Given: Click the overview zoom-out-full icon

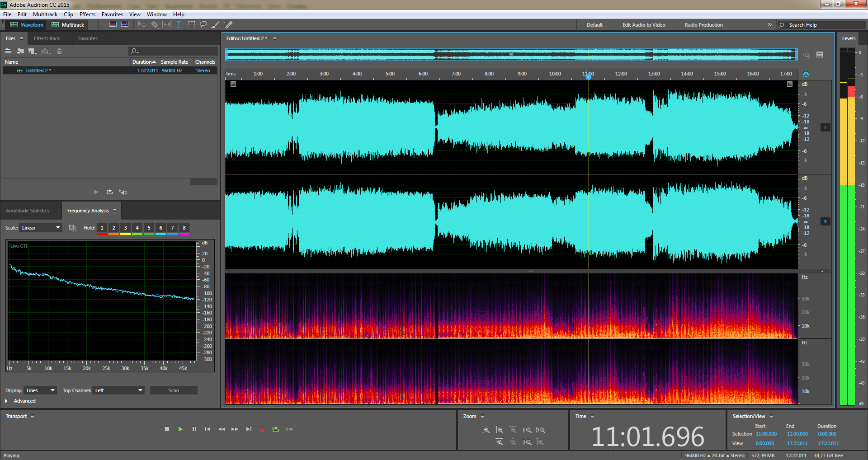Looking at the screenshot, I should [x=807, y=55].
